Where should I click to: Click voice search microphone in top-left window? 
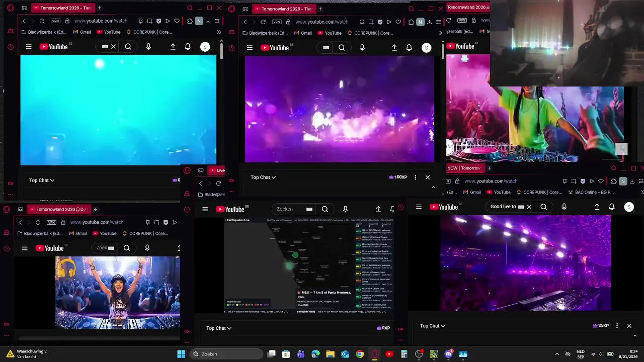click(x=148, y=47)
